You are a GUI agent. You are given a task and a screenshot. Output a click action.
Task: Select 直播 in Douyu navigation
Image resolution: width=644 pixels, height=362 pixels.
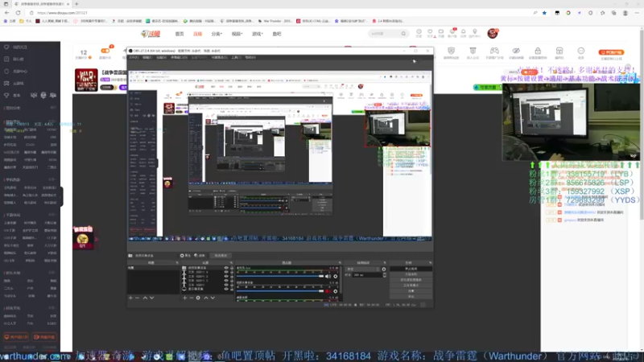pos(197,34)
